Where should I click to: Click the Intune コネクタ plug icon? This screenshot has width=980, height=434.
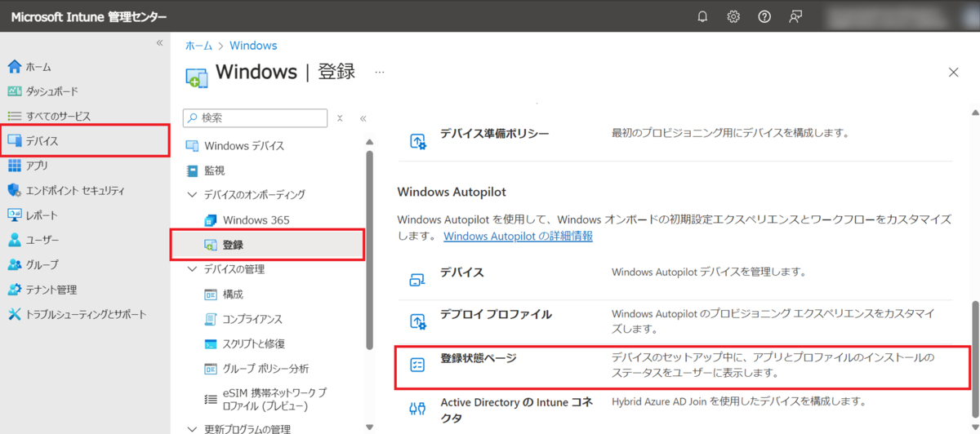417,408
